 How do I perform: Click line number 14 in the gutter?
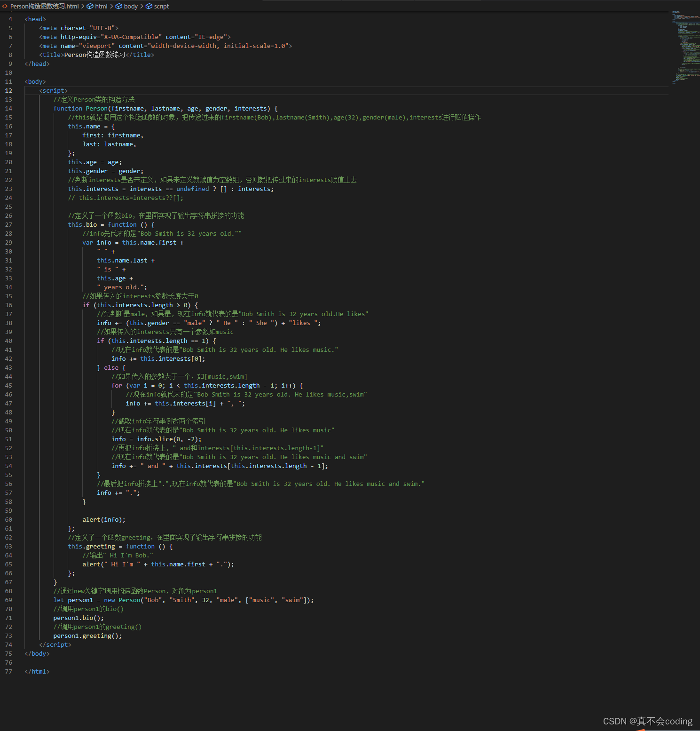(8, 108)
